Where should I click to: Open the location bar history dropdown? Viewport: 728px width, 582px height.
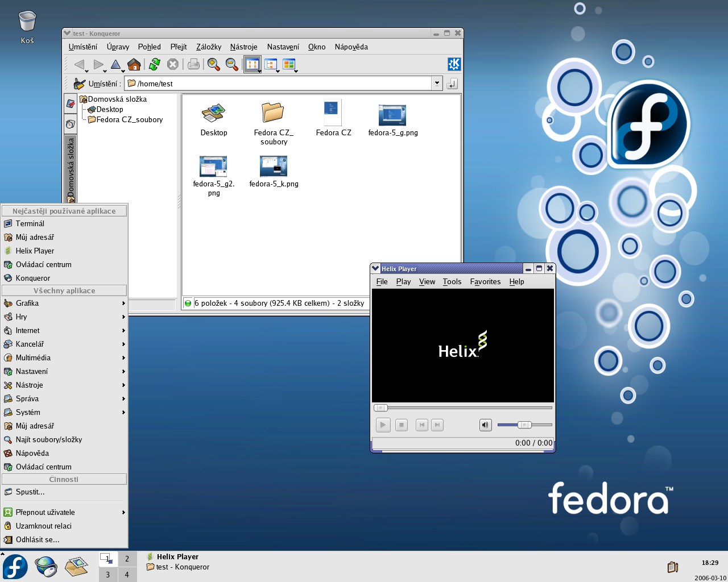tap(437, 84)
